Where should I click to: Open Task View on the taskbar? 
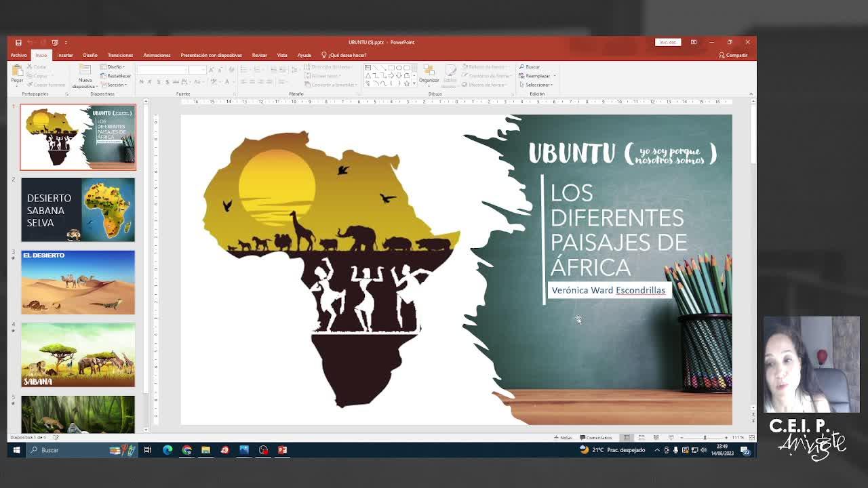point(147,450)
